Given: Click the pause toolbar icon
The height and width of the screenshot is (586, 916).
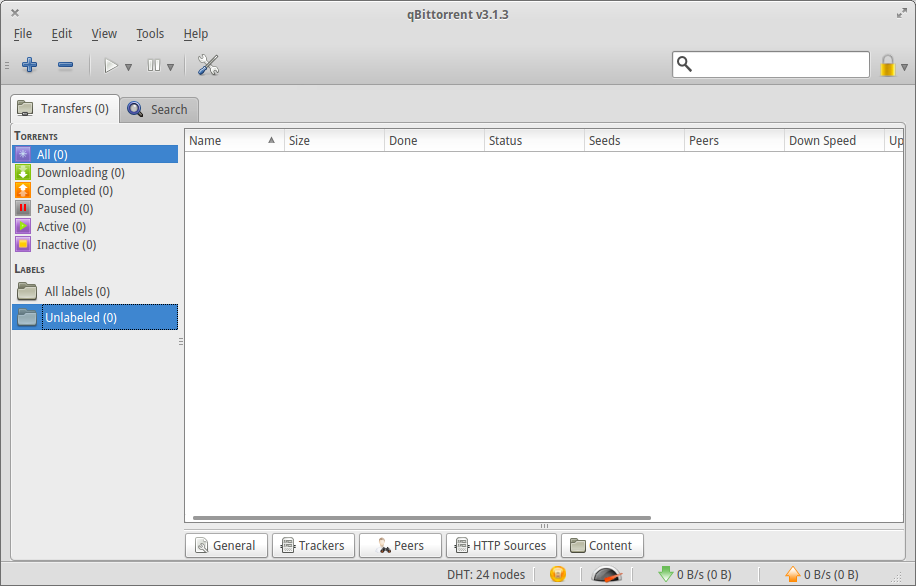Looking at the screenshot, I should tap(154, 65).
